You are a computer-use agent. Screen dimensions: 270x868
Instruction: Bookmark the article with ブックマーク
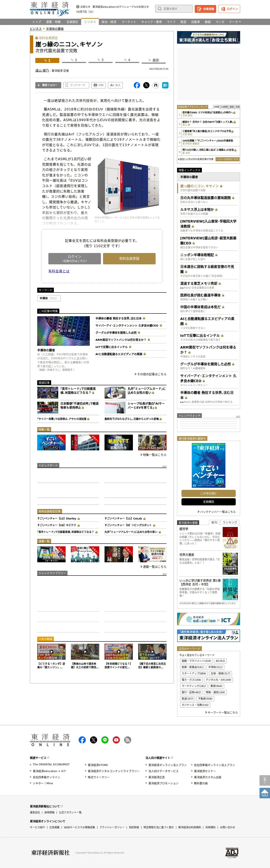coord(76,85)
